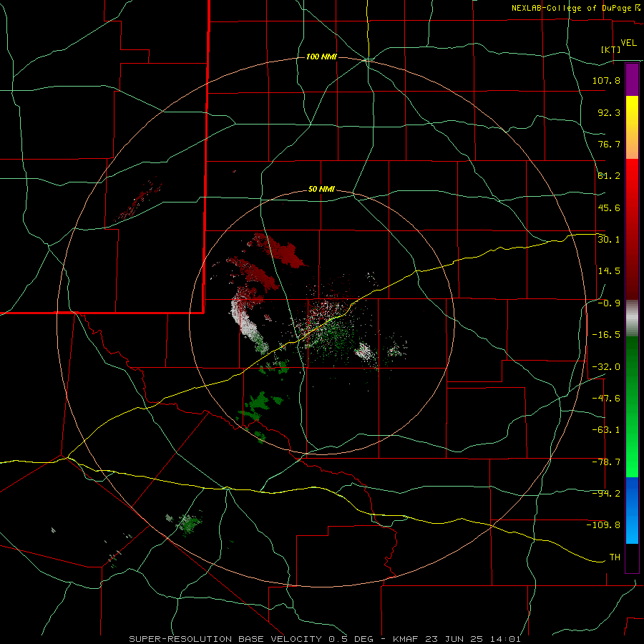Click the -78.7 velocity scale value

(606, 462)
